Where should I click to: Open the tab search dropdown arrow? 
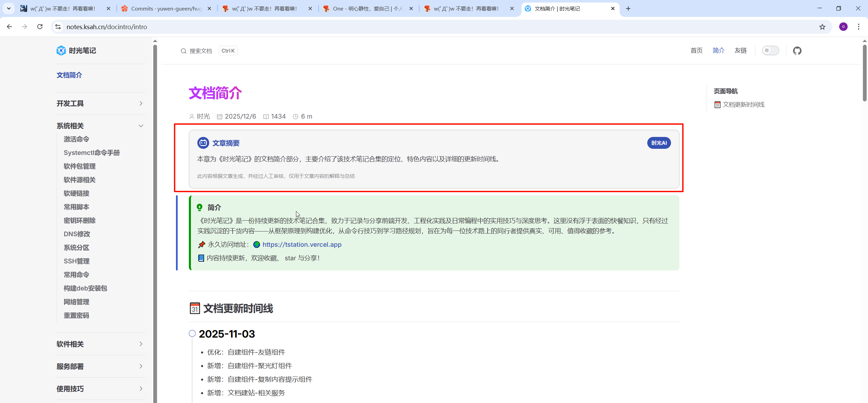coord(9,8)
